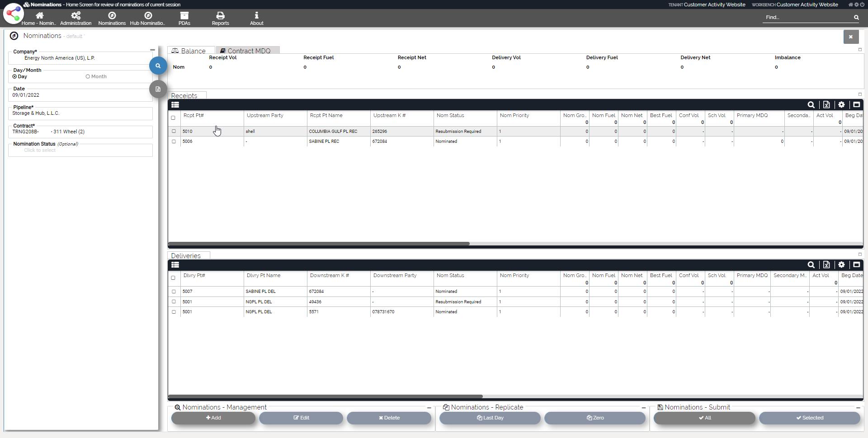Image resolution: width=868 pixels, height=438 pixels.
Task: Open the Contract selection field
Action: [x=80, y=132]
